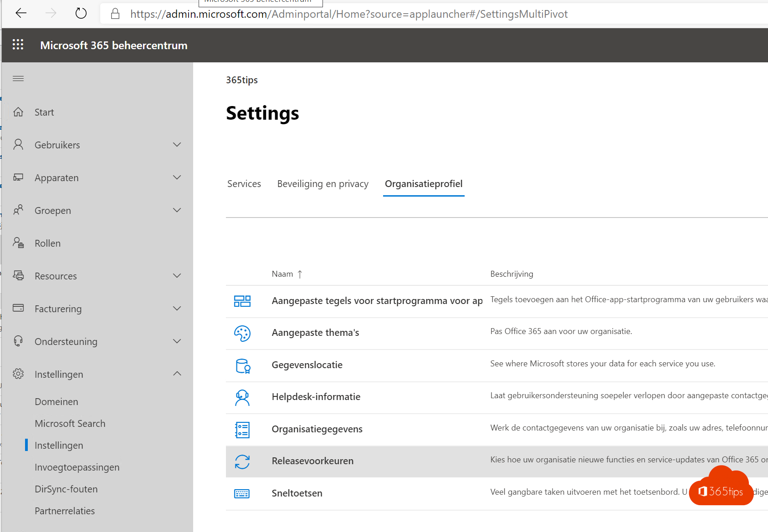
Task: Collapse the navigation hamburger menu
Action: pyautogui.click(x=18, y=79)
